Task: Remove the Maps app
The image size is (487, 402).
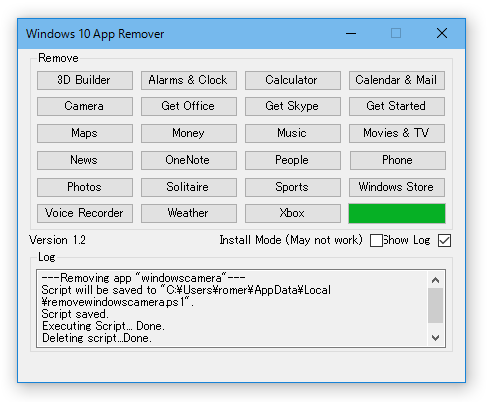Action: coord(85,133)
